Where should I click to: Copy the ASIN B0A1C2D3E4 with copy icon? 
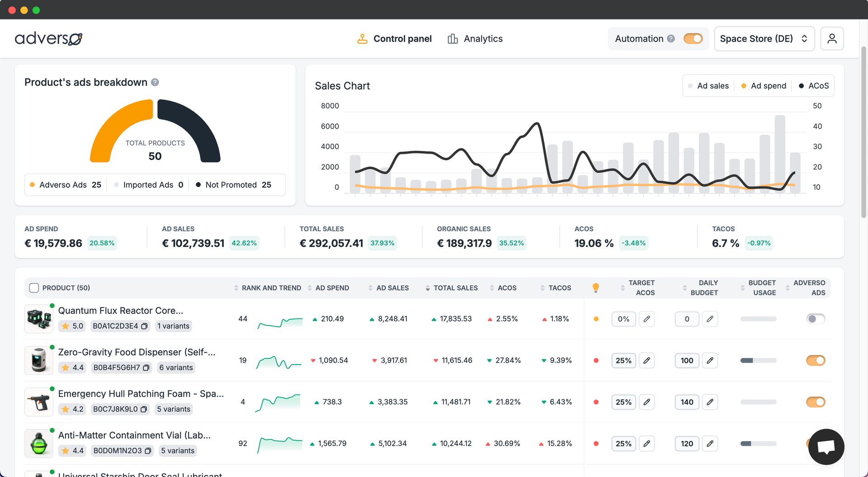145,326
